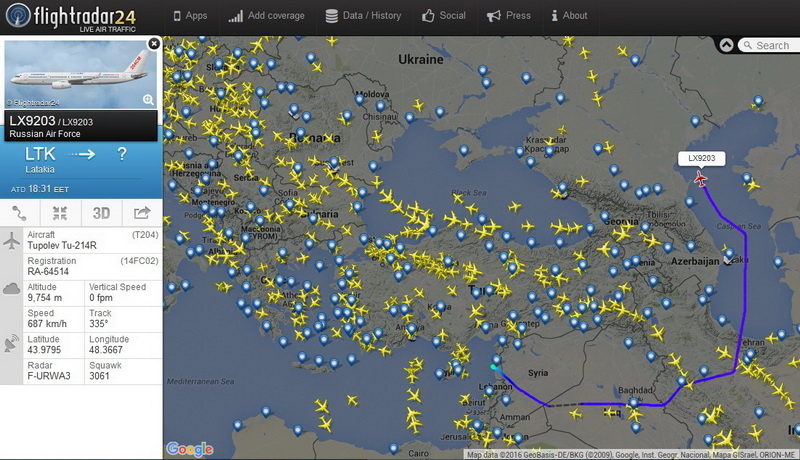Screen dimensions: 800x460
Task: Click the Russian Air Force operator name
Action: click(x=45, y=134)
